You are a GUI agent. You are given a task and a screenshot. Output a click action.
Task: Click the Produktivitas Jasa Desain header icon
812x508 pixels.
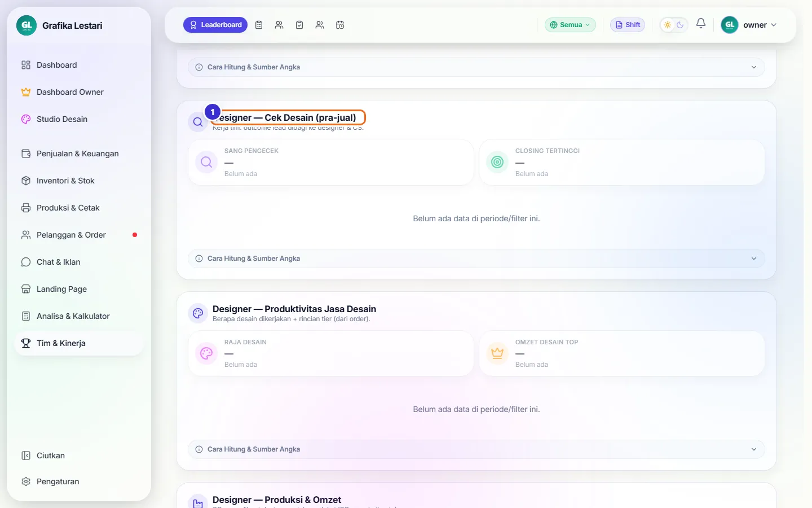tap(198, 313)
